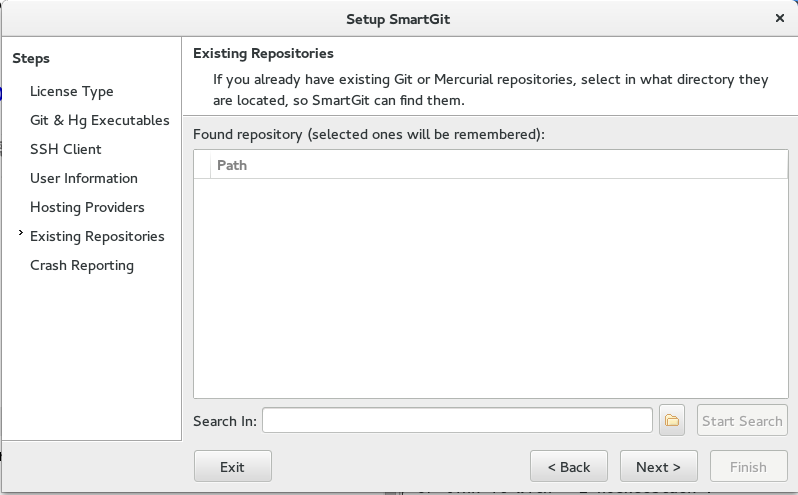The height and width of the screenshot is (495, 798).
Task: Open the User Information step
Action: pyautogui.click(x=84, y=178)
